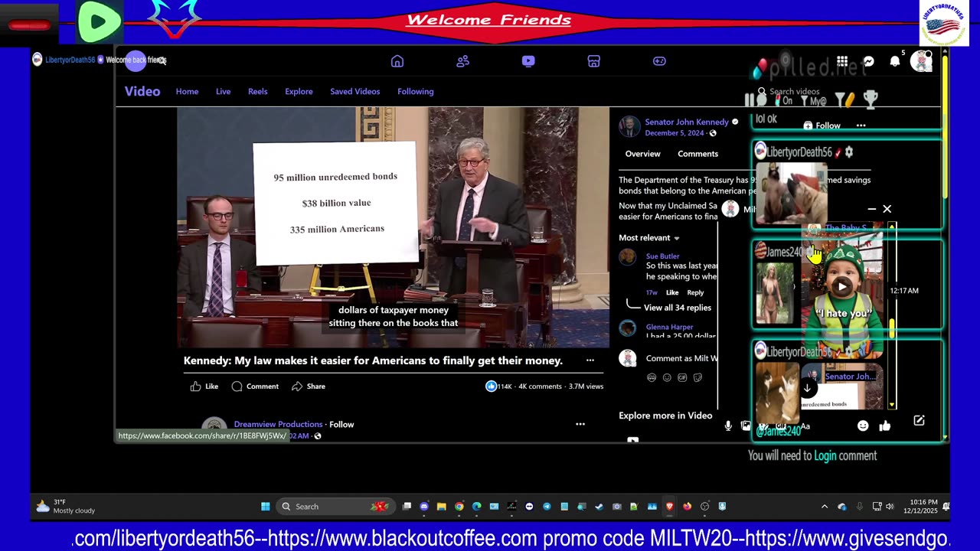Click the Windows taskbar Search box
Image resolution: width=980 pixels, height=551 pixels.
[335, 507]
